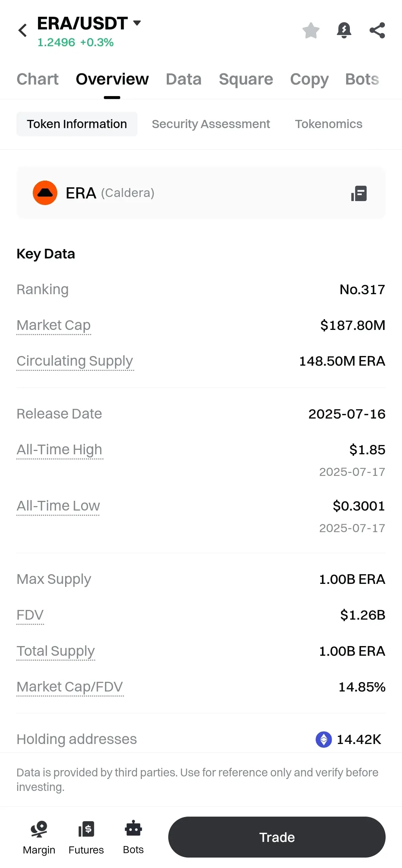
Task: Toggle the favorite star for ERA/USDT
Action: pos(311,31)
